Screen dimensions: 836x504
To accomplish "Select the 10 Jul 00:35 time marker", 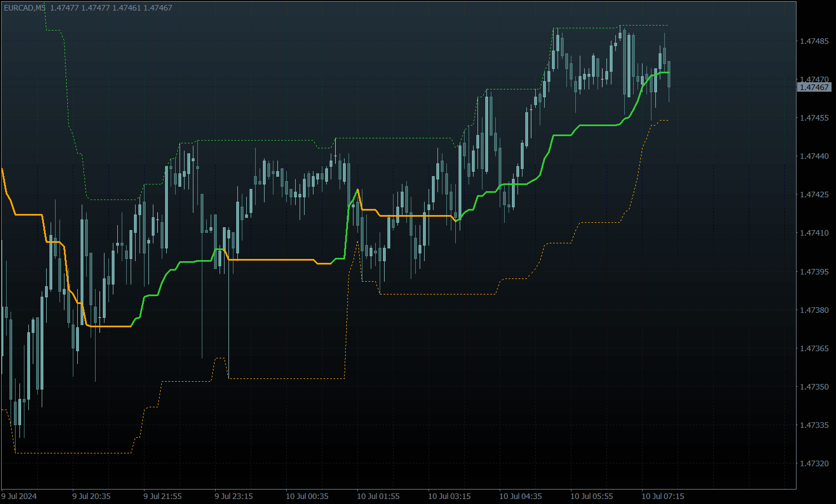I will (307, 496).
